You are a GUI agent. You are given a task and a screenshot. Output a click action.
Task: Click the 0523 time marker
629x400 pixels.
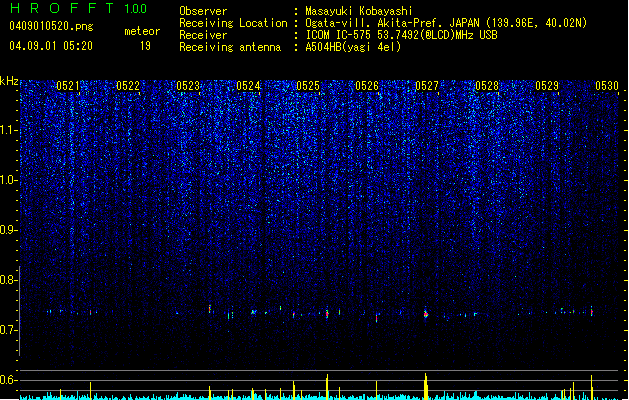(188, 86)
